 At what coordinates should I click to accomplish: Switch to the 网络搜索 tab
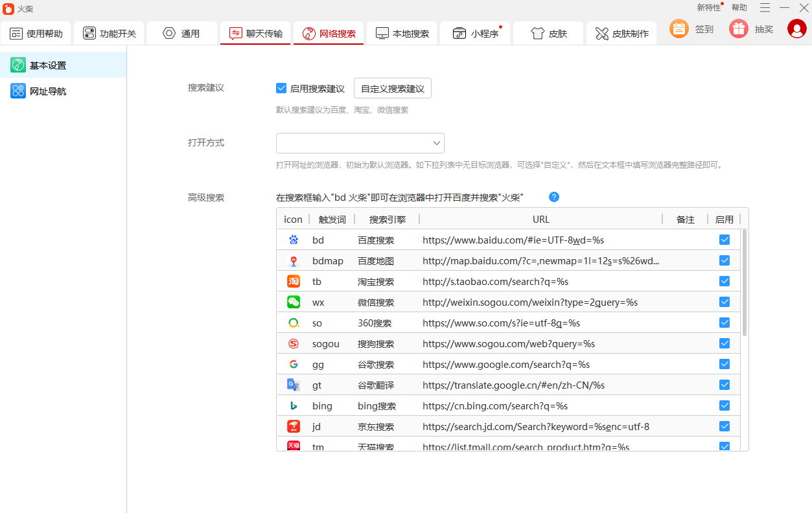(329, 33)
